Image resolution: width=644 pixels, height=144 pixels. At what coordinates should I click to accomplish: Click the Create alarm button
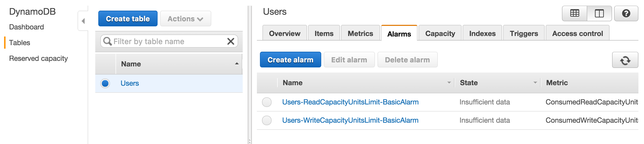click(290, 60)
